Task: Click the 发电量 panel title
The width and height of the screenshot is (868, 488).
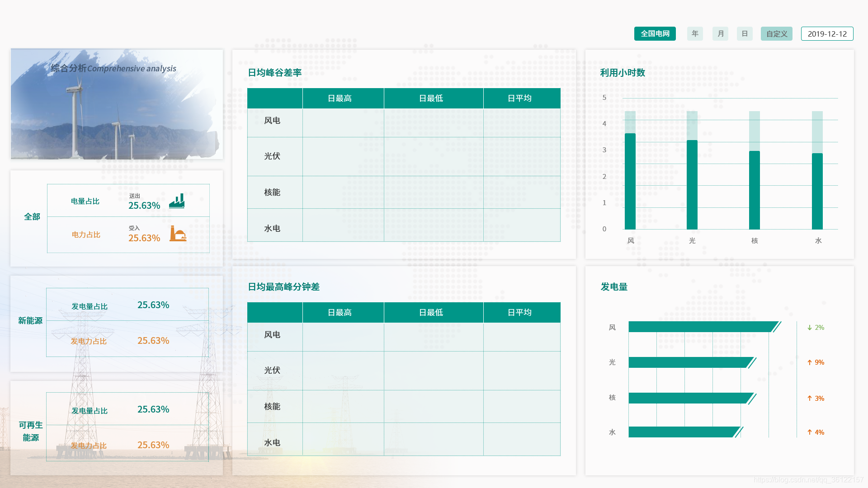Action: point(614,287)
